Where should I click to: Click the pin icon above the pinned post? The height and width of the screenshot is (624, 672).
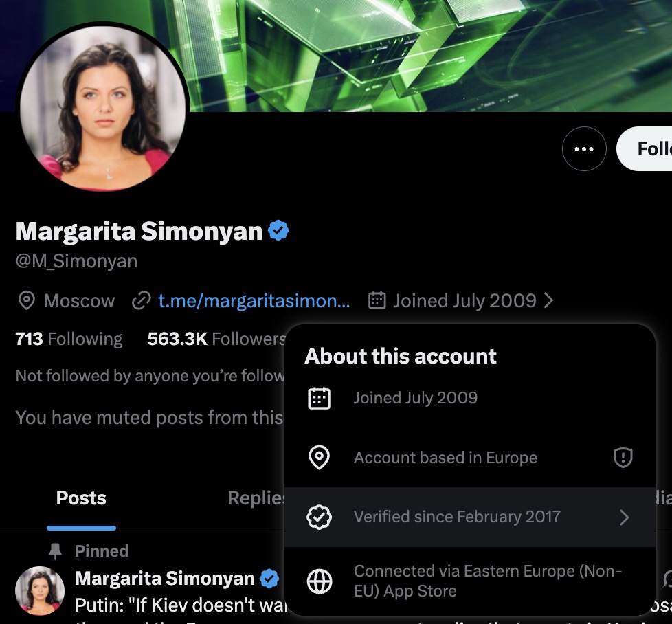(55, 551)
